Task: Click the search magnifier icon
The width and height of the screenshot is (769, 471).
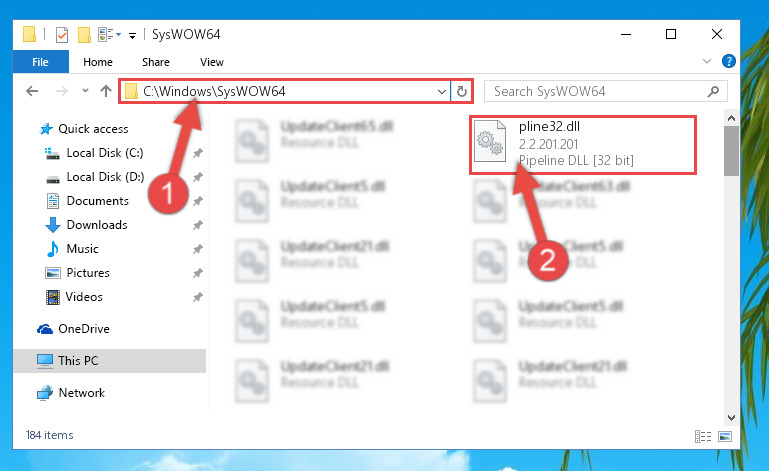Action: (714, 91)
